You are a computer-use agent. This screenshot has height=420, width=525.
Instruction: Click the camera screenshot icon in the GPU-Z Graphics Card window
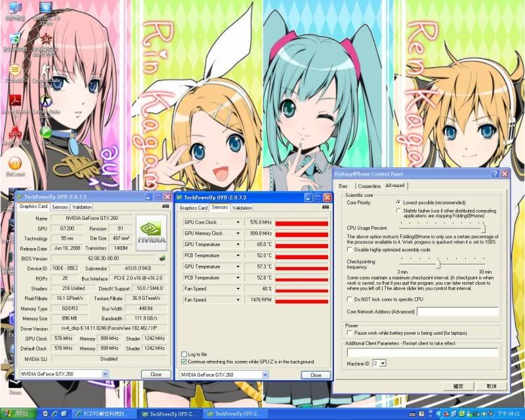tap(165, 206)
